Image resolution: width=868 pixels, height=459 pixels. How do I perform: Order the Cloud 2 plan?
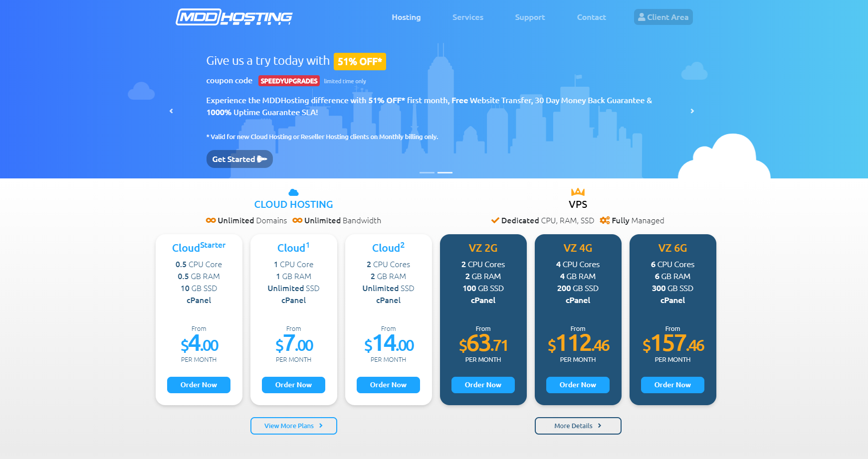tap(388, 385)
